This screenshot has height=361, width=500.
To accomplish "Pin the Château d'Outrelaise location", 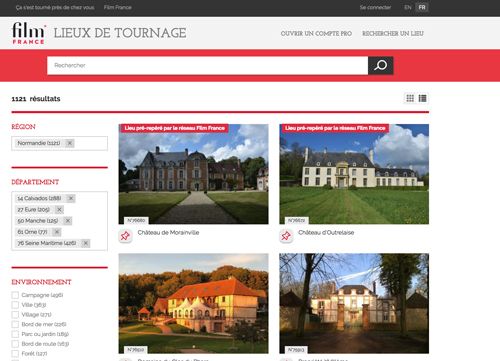I will [286, 236].
